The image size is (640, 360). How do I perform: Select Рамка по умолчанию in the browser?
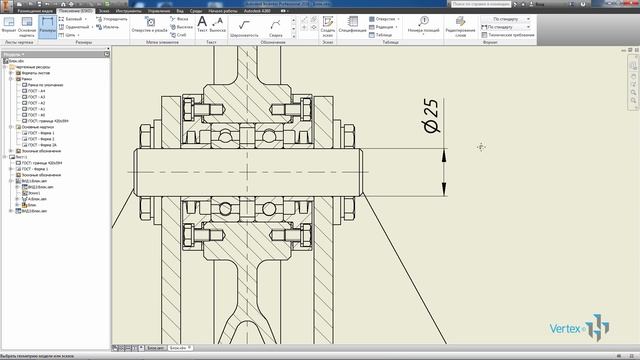coord(42,85)
